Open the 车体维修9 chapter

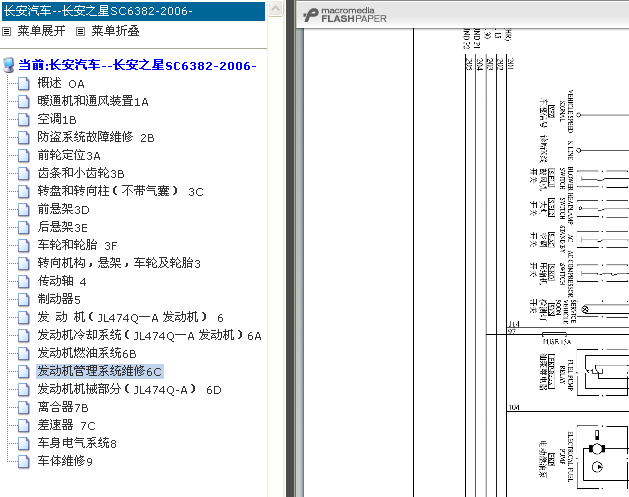pyautogui.click(x=65, y=461)
